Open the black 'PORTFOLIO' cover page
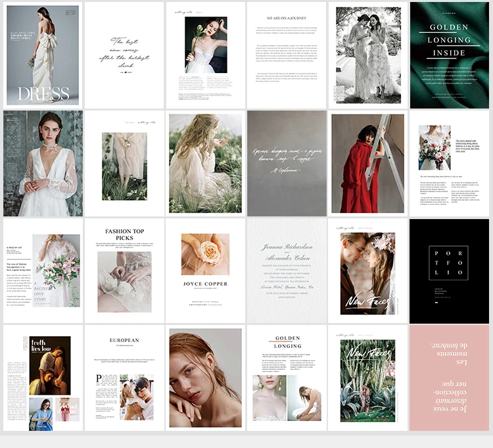This screenshot has height=448, width=493. click(x=450, y=271)
